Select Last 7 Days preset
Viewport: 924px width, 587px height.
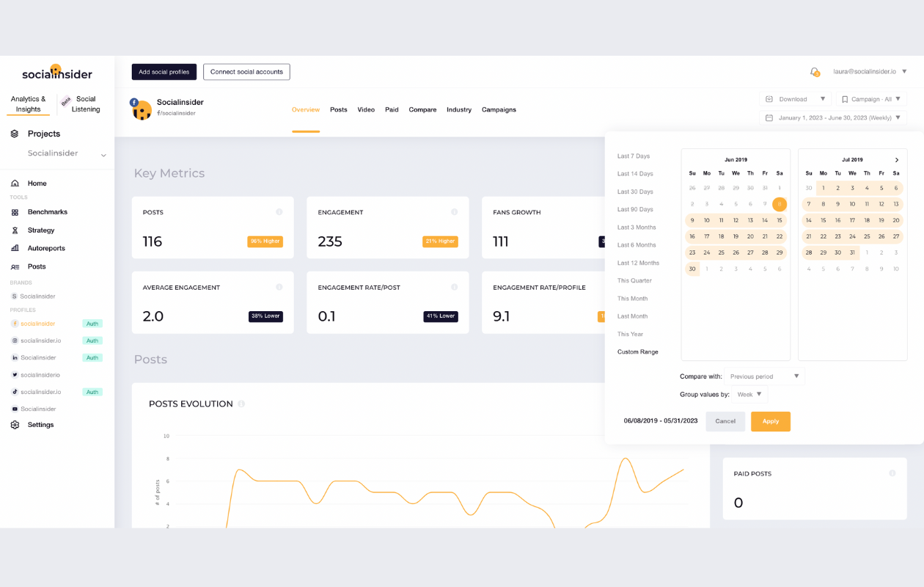coord(634,156)
